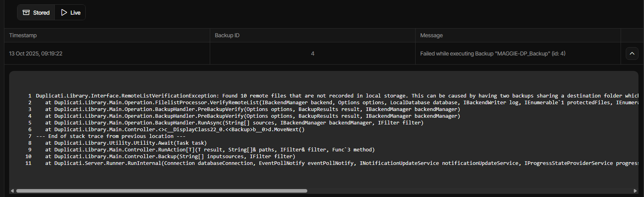Viewport: 644px width, 197px height.
Task: Click the archive box icon beside Stored
Action: click(x=26, y=13)
